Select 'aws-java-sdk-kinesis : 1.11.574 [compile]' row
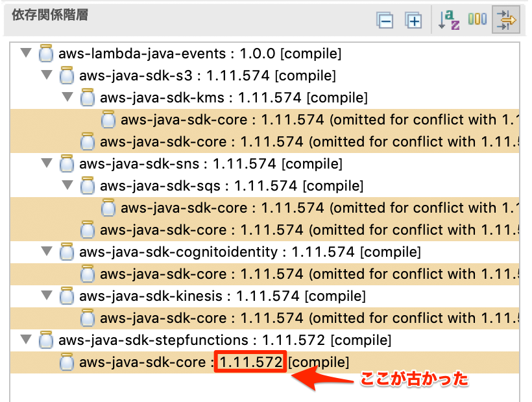The width and height of the screenshot is (532, 402). [265, 296]
